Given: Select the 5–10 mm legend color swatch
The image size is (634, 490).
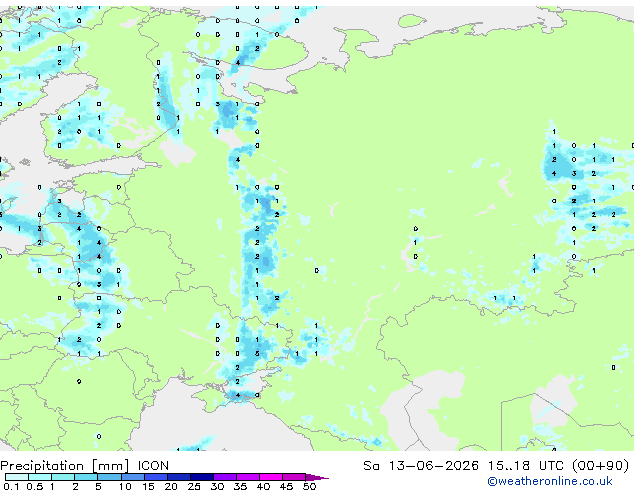Looking at the screenshot, I should tap(109, 477).
